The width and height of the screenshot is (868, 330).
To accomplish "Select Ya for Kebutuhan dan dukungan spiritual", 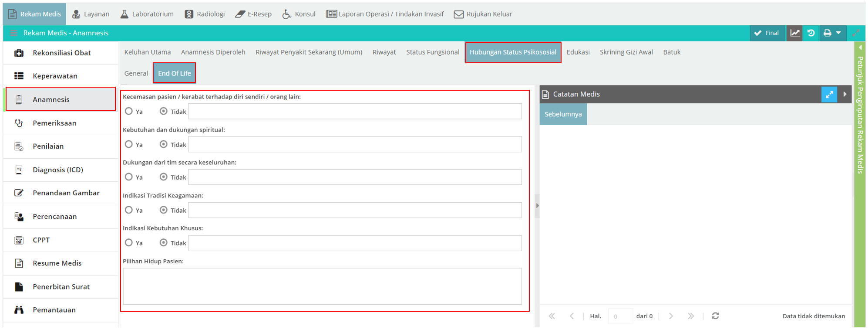I will pos(129,144).
